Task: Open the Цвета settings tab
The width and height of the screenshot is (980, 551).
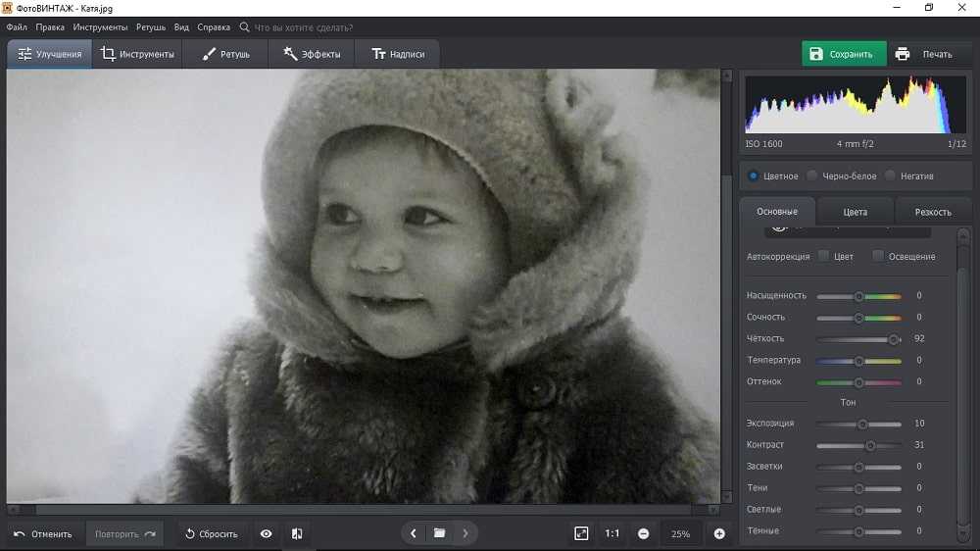Action: 855,212
